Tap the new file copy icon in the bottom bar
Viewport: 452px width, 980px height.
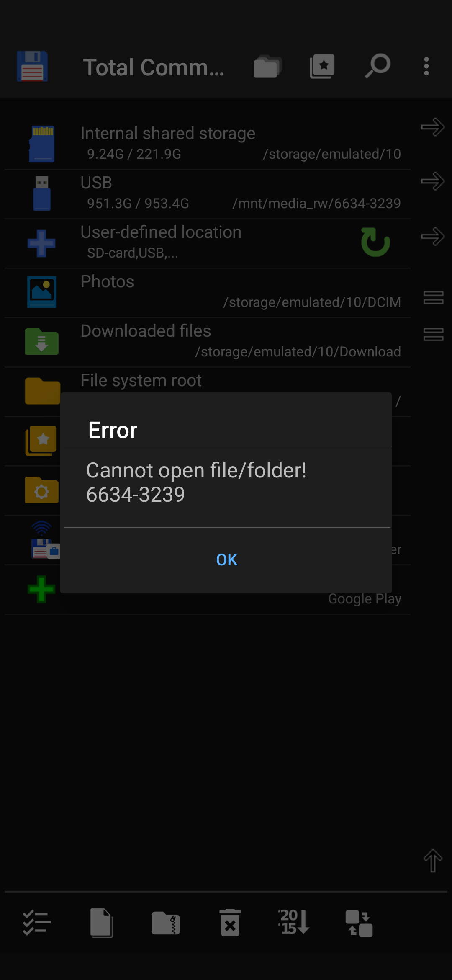coord(101,923)
